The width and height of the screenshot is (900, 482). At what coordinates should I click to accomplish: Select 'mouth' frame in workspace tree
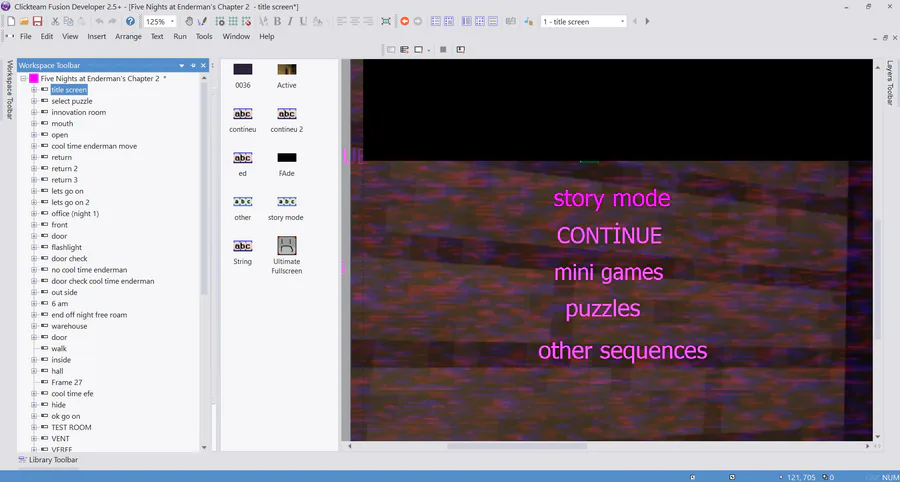pyautogui.click(x=62, y=123)
